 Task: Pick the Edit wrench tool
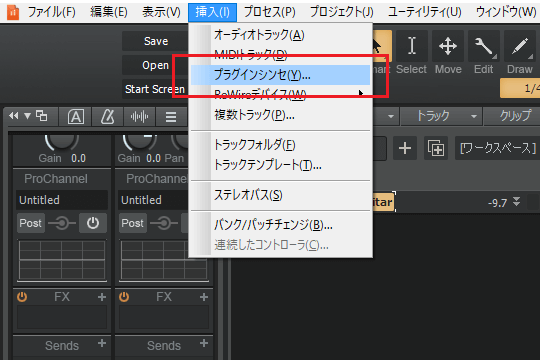[484, 53]
